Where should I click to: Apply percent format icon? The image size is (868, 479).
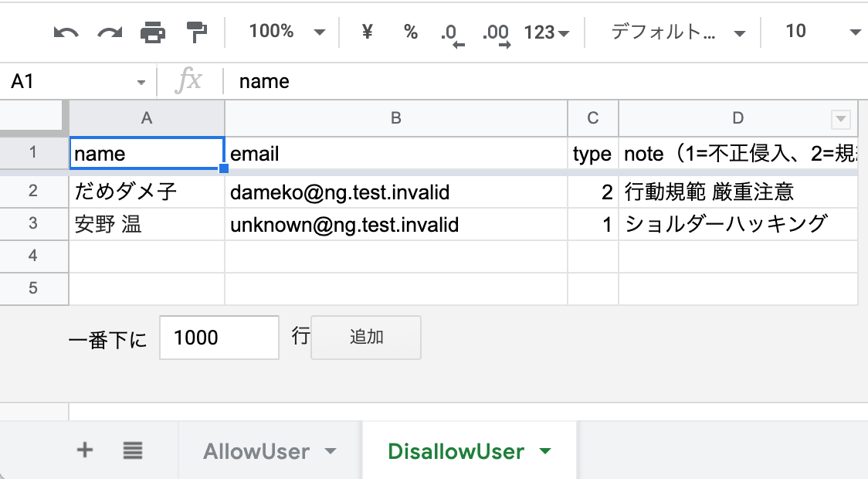tap(410, 32)
